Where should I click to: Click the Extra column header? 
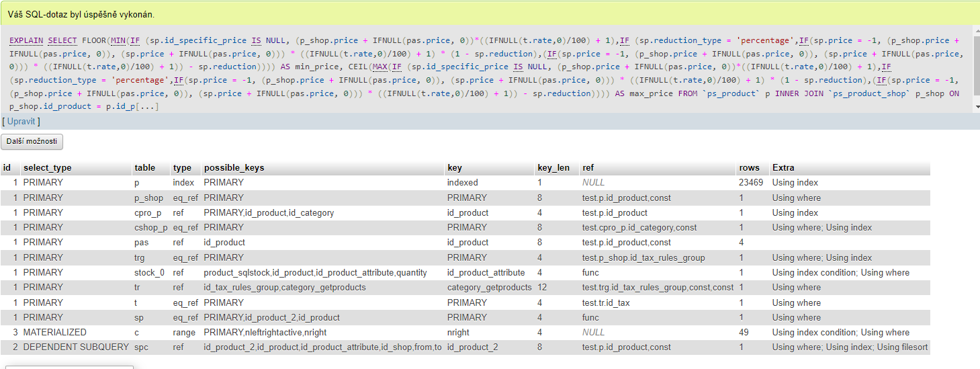[783, 168]
